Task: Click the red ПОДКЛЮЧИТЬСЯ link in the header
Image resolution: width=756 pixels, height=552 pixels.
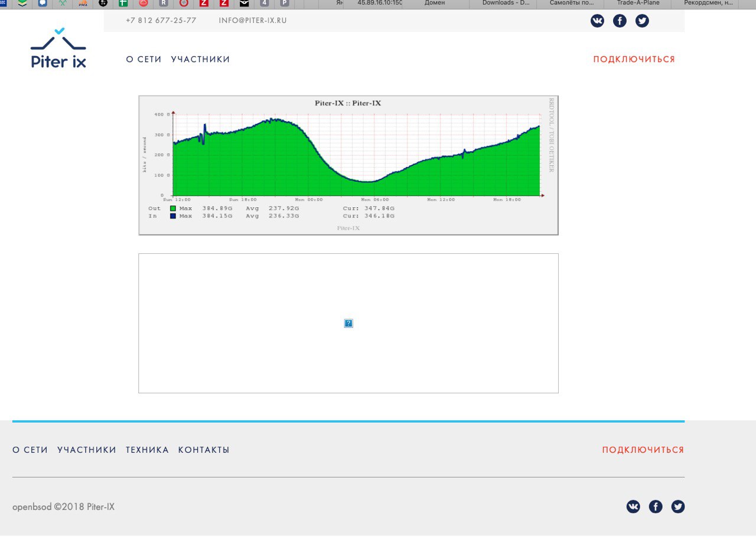Action: pyautogui.click(x=634, y=60)
